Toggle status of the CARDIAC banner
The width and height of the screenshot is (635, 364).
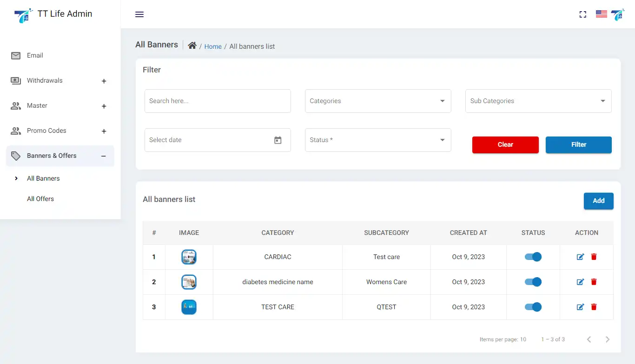(533, 256)
